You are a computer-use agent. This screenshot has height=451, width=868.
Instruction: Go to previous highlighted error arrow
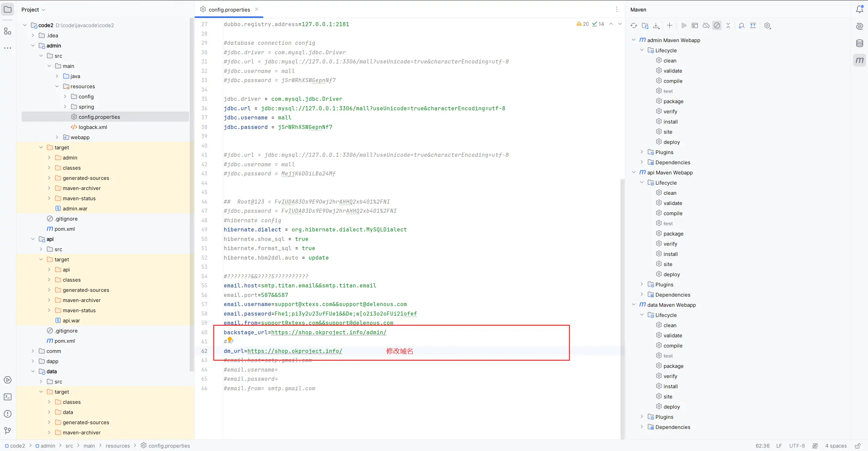(x=611, y=24)
